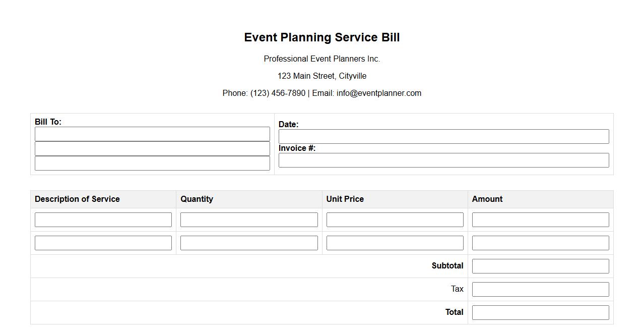Image resolution: width=644 pixels, height=328 pixels.
Task: Click the Description of Service column header
Action: (x=77, y=199)
